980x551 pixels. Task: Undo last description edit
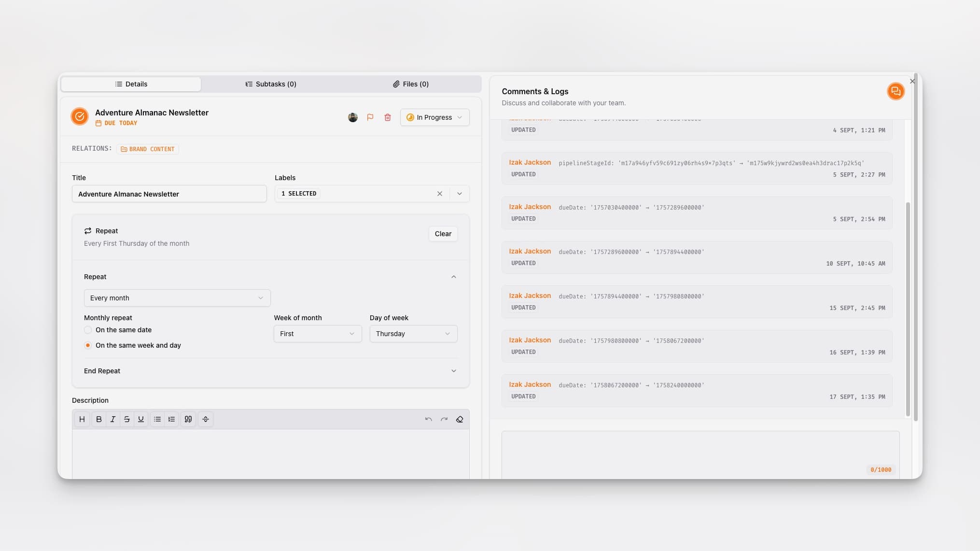click(428, 419)
